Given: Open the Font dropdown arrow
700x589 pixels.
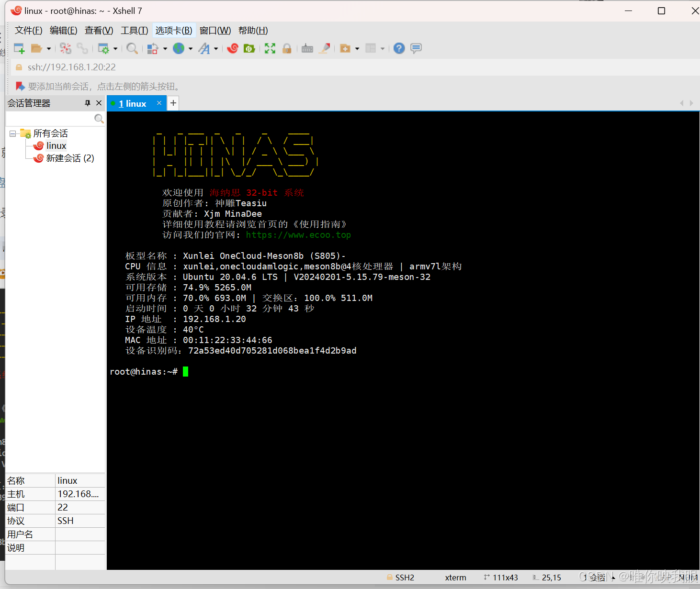Looking at the screenshot, I should pos(216,49).
